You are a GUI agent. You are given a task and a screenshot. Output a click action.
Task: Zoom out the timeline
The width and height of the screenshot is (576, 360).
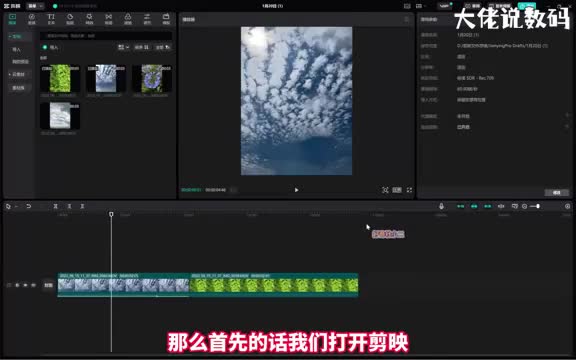point(525,206)
